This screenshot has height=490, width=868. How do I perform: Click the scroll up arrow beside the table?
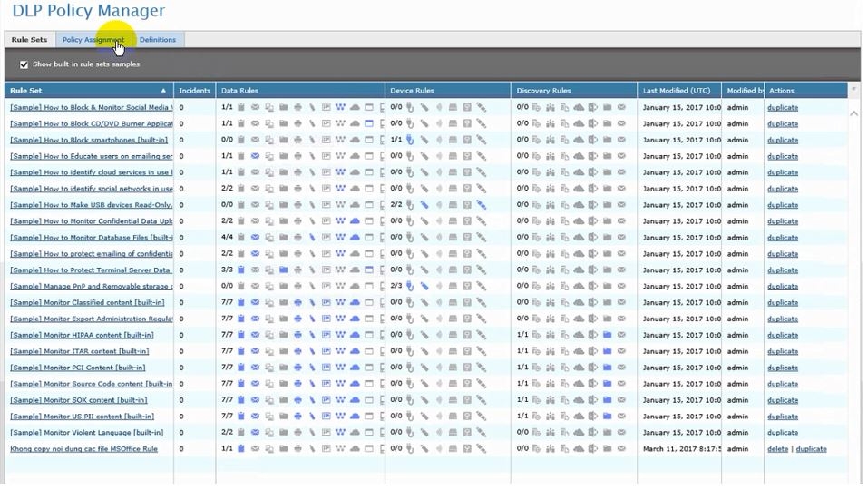coord(853,113)
